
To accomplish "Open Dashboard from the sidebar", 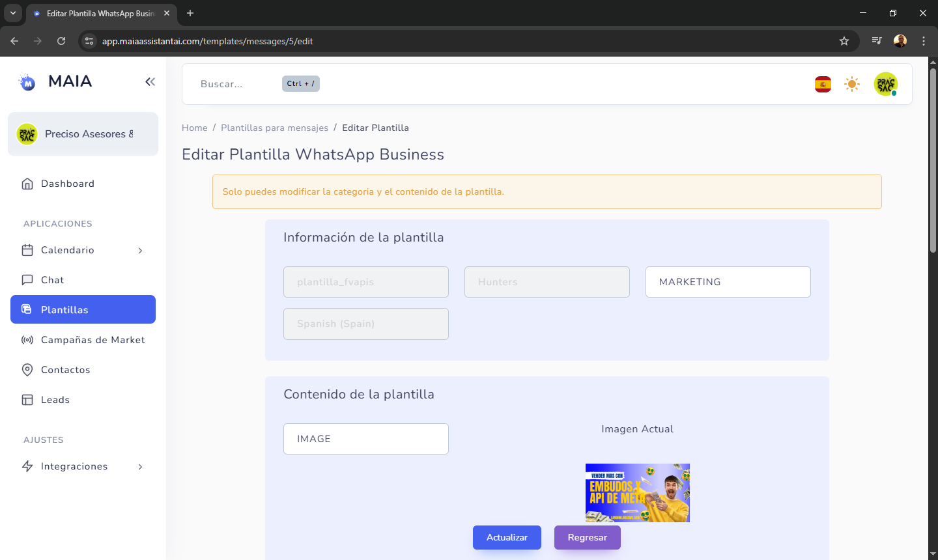I will [67, 184].
